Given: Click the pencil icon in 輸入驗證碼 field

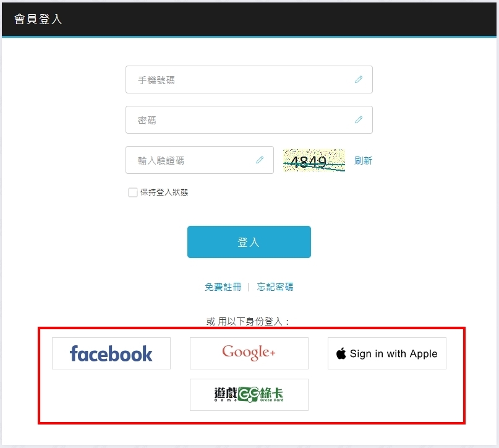Looking at the screenshot, I should pos(260,160).
